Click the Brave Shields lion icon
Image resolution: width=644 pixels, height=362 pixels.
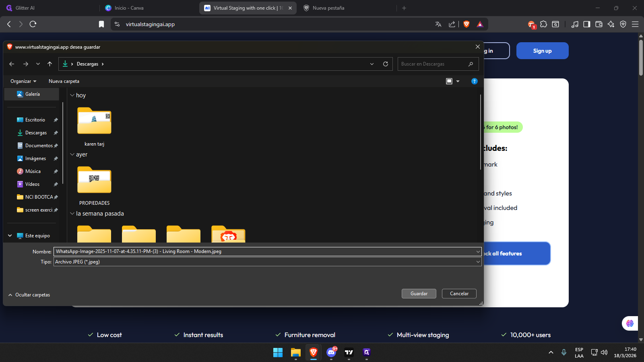(x=466, y=24)
